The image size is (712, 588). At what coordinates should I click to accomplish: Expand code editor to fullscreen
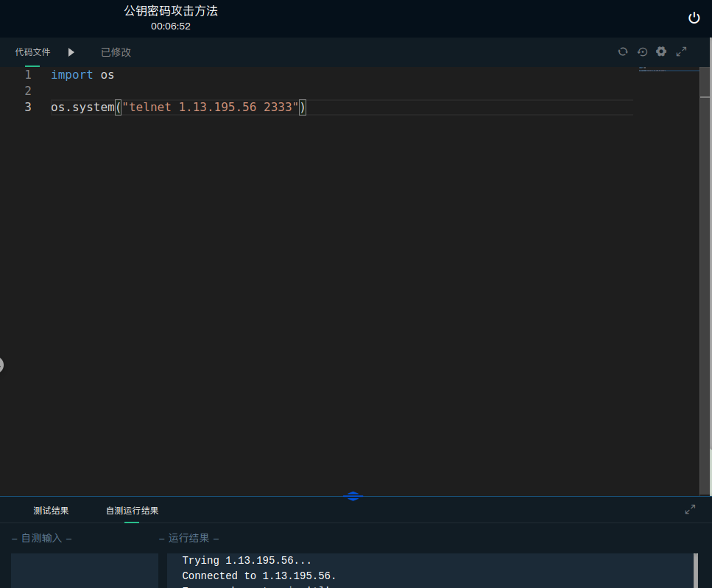click(681, 52)
